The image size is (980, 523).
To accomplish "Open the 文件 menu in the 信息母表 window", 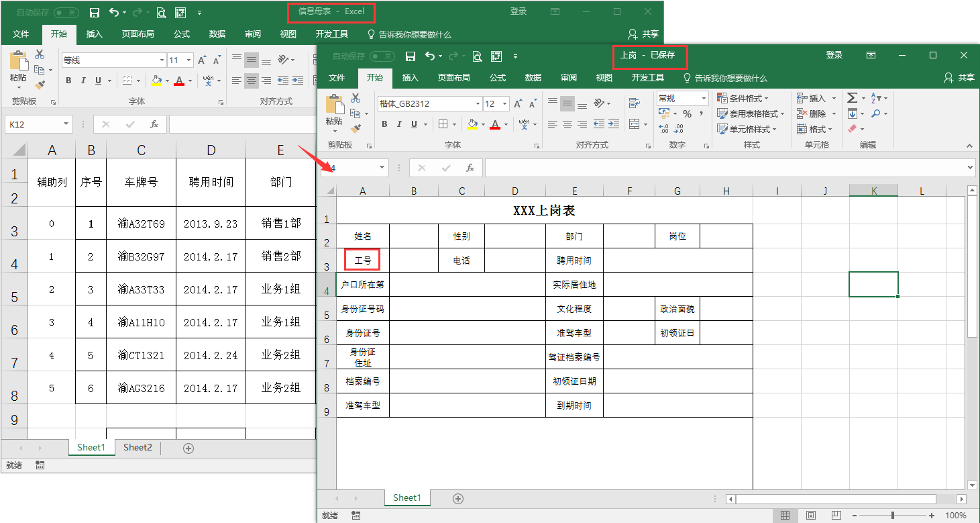I will [x=21, y=34].
